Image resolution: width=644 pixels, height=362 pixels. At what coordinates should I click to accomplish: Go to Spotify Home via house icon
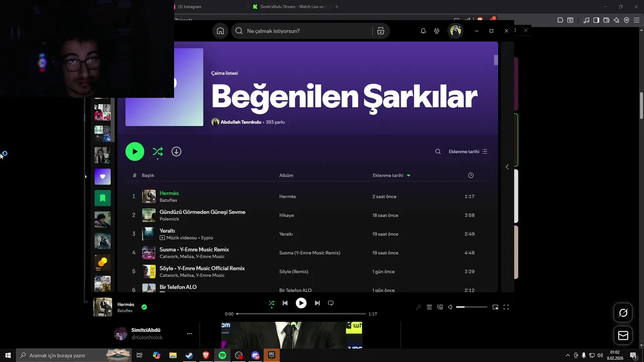click(x=220, y=31)
